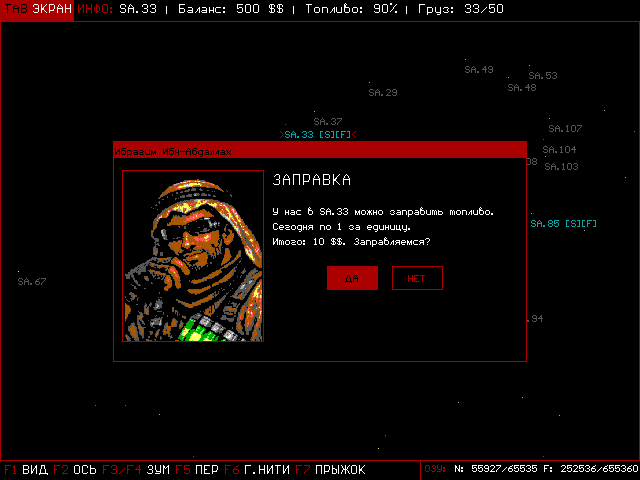
Task: Click the Топливо 90% fuel indicator
Action: tap(351, 9)
